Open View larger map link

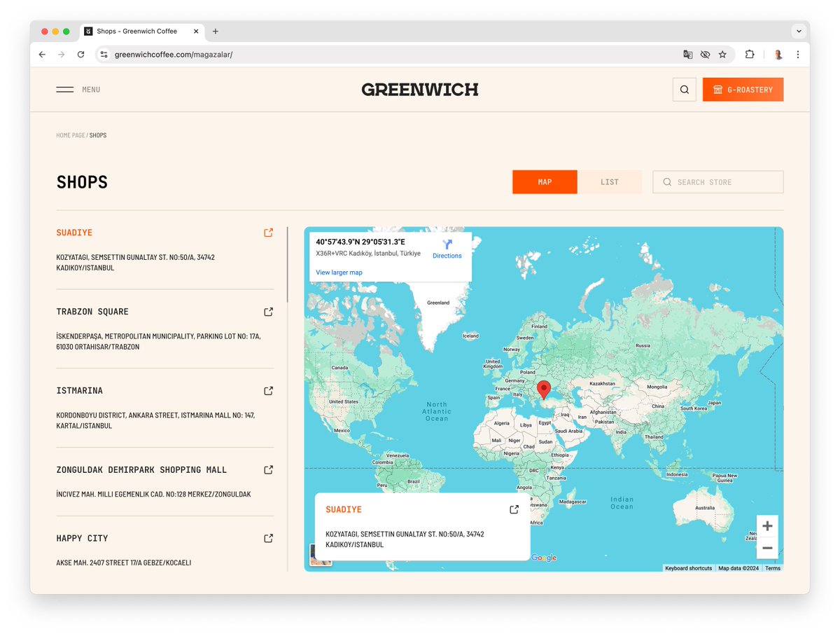(x=339, y=273)
